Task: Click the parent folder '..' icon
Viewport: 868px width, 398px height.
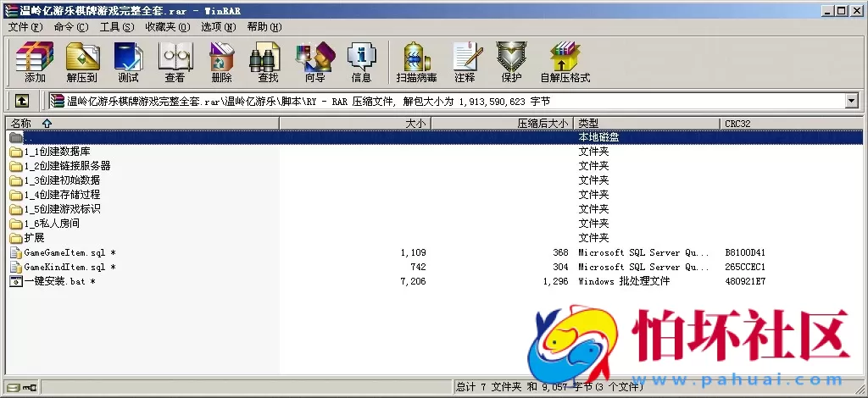Action: pos(15,137)
